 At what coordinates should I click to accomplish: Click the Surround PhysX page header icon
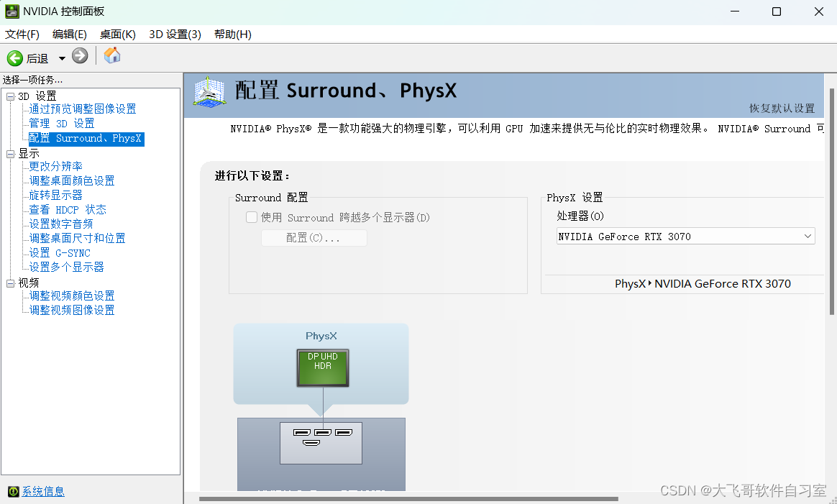pos(209,92)
